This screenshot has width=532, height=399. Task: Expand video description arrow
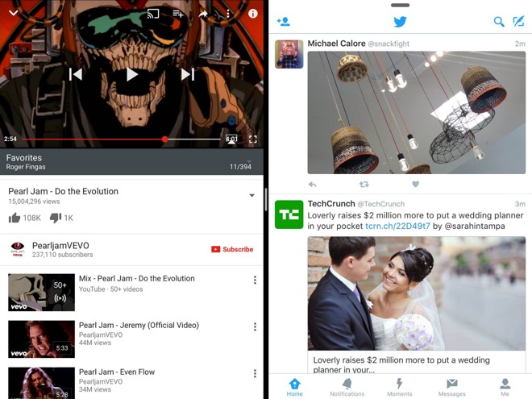coord(251,195)
